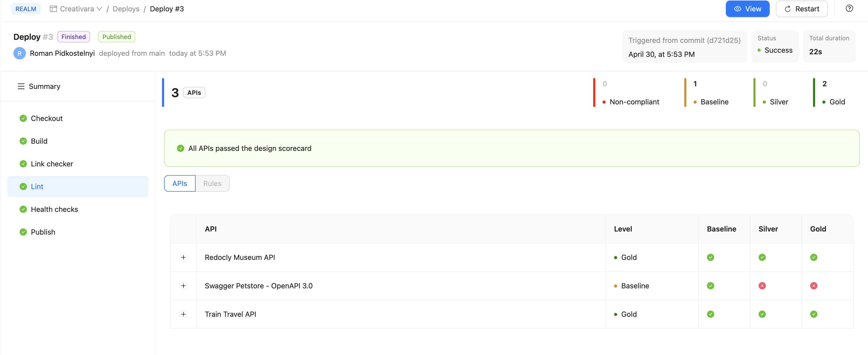The image size is (868, 355).
Task: Click the Lint step green check icon
Action: 23,187
